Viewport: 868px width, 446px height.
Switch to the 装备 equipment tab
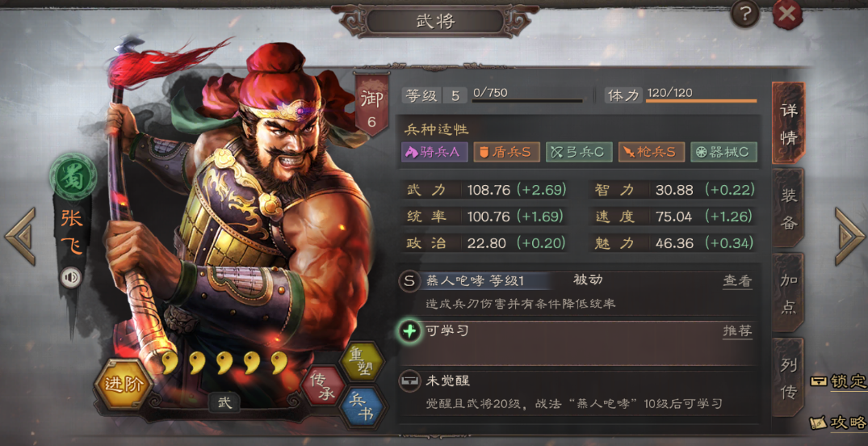(x=788, y=208)
